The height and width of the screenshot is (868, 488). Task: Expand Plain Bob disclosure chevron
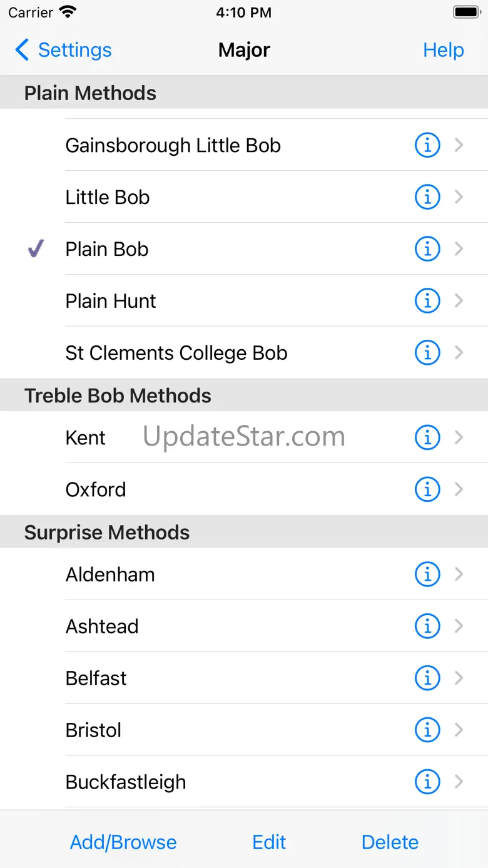459,249
